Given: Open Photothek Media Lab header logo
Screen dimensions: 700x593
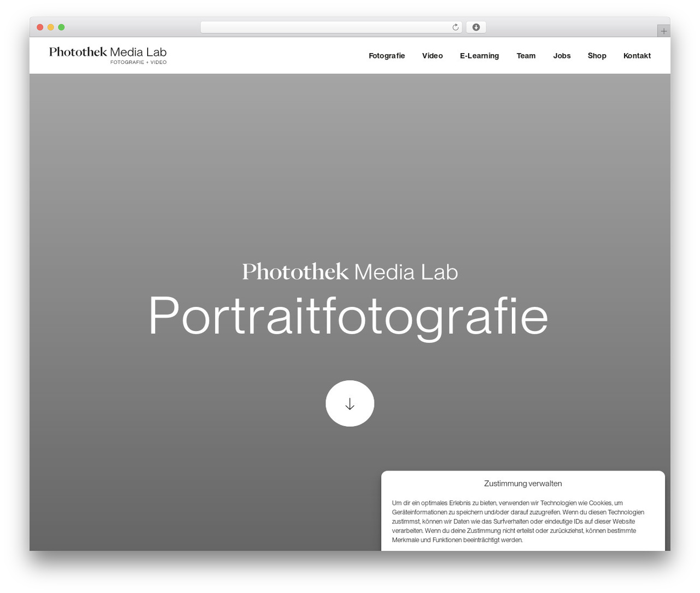Looking at the screenshot, I should pyautogui.click(x=108, y=55).
